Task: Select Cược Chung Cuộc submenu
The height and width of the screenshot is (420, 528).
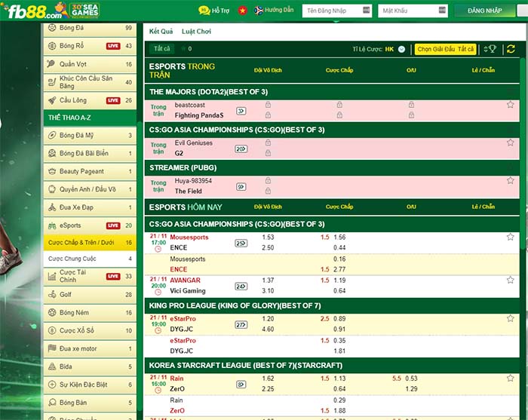Action: (x=90, y=259)
